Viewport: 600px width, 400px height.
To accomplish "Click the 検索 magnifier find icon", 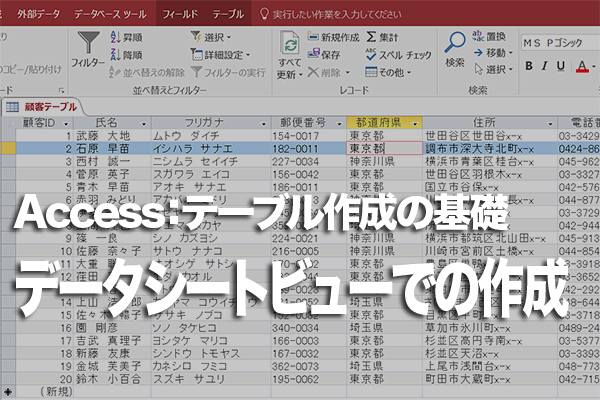I will (455, 49).
